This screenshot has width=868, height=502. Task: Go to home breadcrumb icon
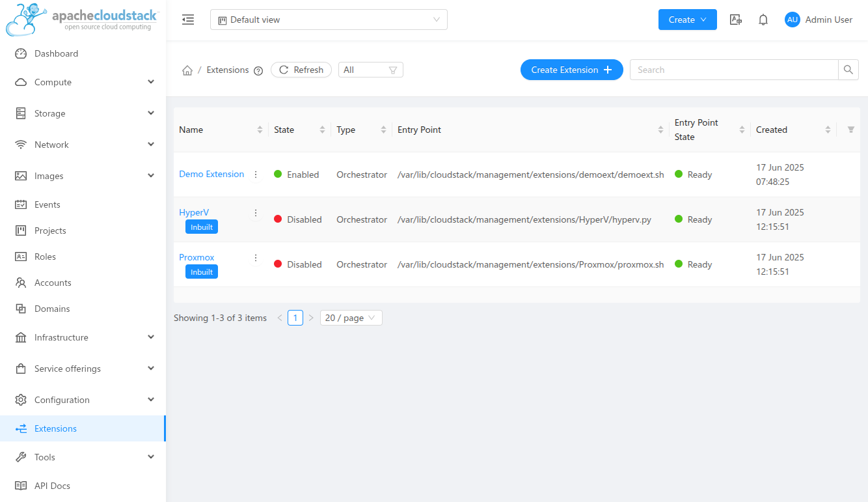pyautogui.click(x=187, y=70)
